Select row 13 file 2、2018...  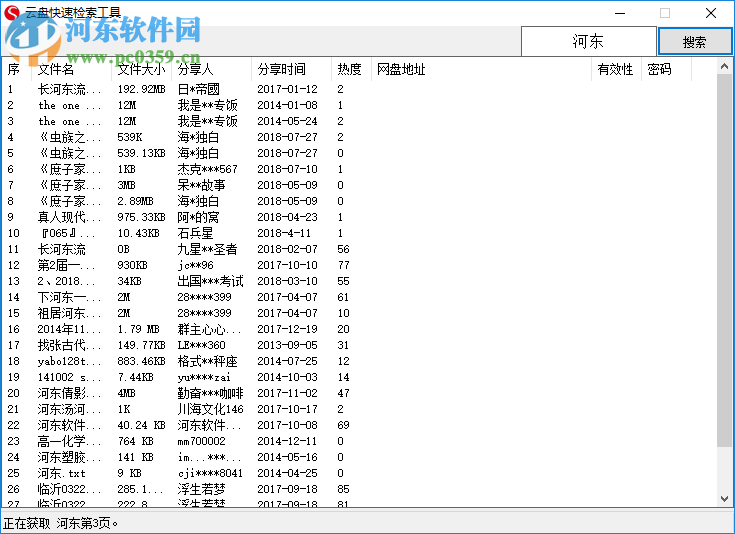click(359, 281)
